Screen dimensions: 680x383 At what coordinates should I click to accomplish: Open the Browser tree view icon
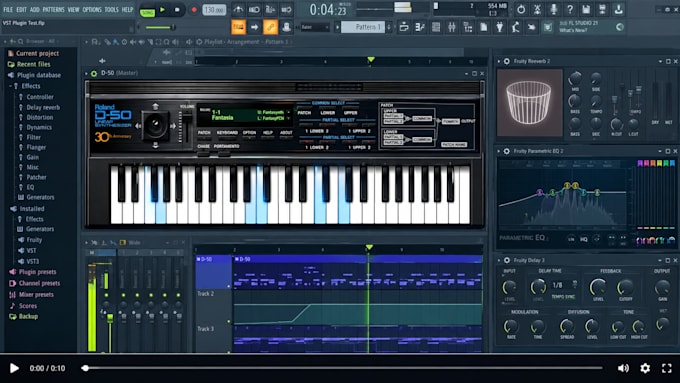click(468, 27)
